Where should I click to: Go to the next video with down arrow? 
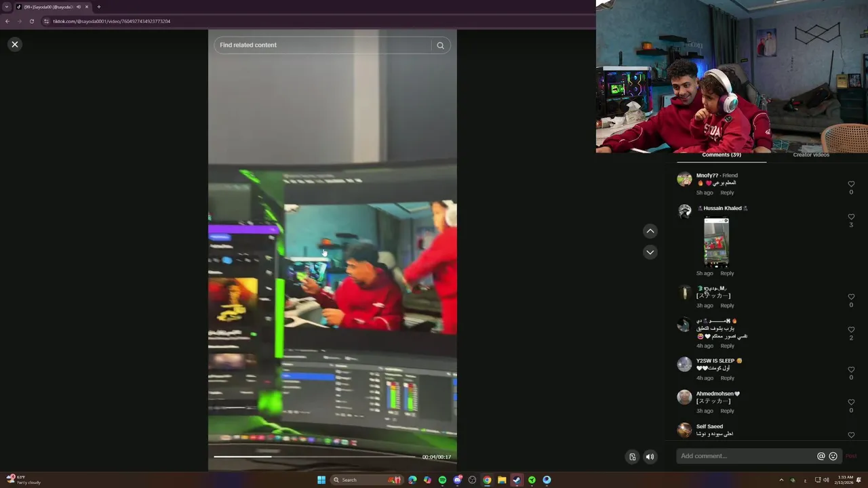pyautogui.click(x=650, y=252)
